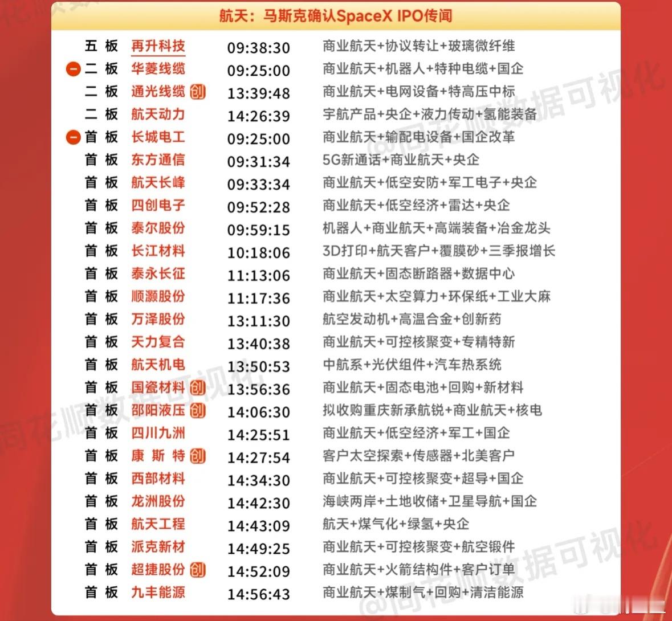Toggle the 创 indicator on 超捷股份 row
This screenshot has height=621, width=672.
pos(198,570)
